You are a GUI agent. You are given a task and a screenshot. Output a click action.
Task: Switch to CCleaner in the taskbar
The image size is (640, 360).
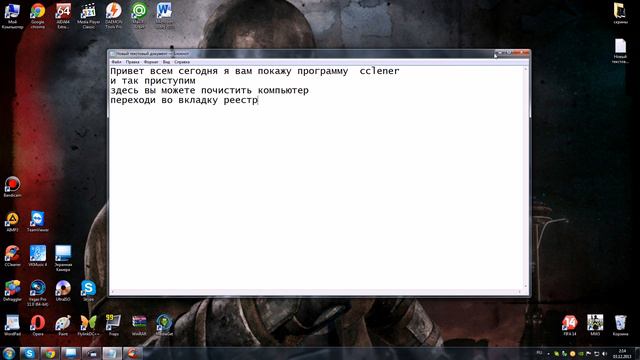tap(132, 353)
